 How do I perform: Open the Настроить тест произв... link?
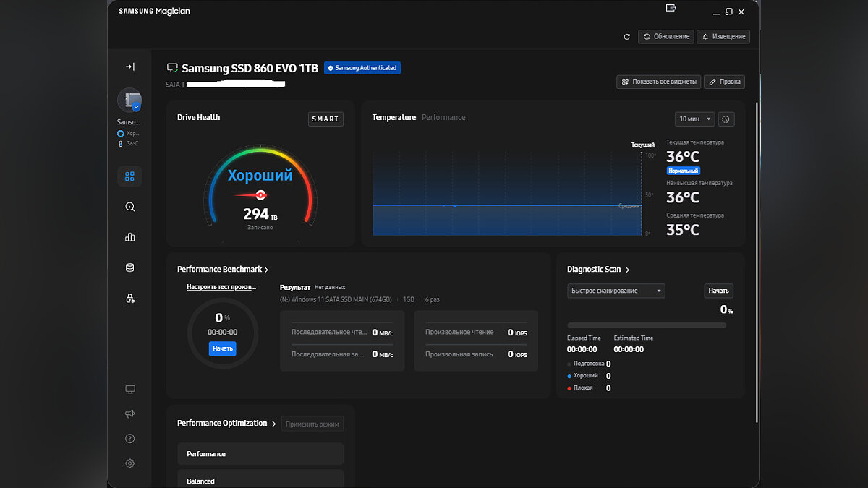pyautogui.click(x=221, y=287)
